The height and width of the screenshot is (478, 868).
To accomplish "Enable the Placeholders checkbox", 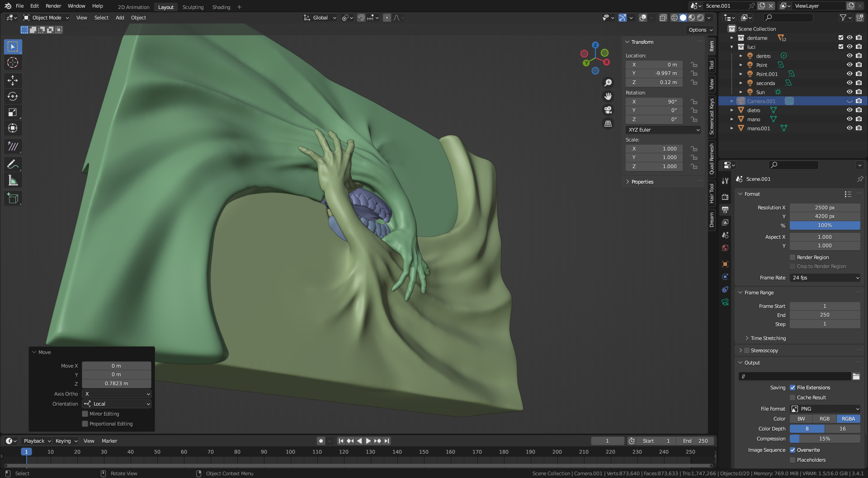I will (x=793, y=460).
